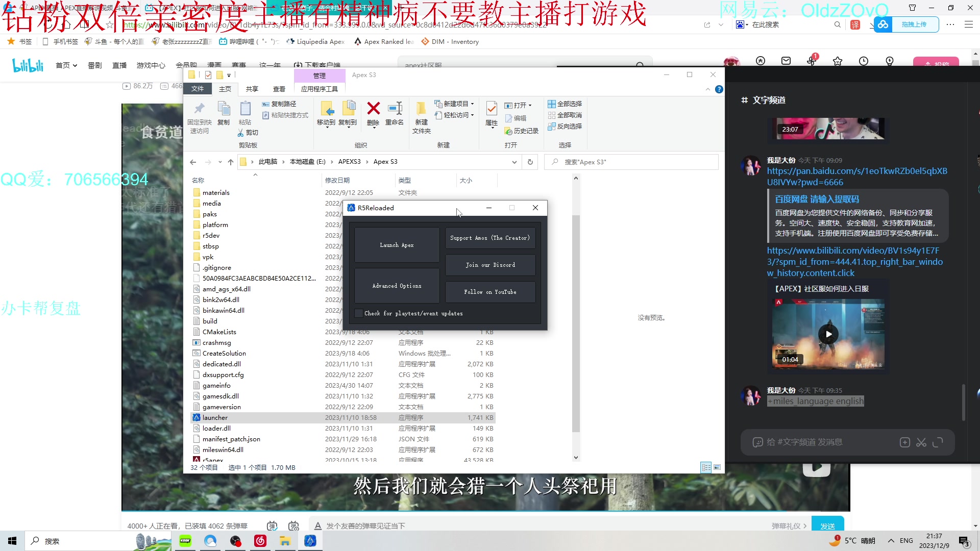Select the materials folder
This screenshot has width=980, height=551.
343,192
